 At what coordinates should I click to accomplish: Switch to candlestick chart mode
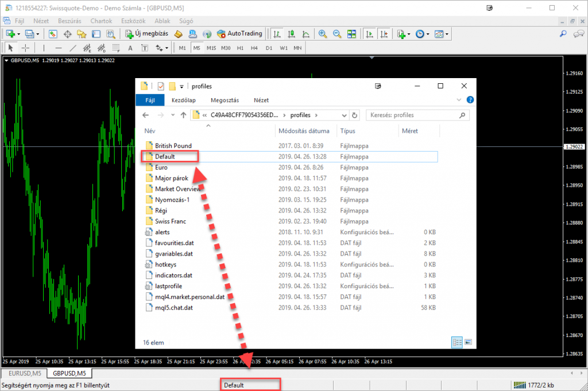point(291,34)
